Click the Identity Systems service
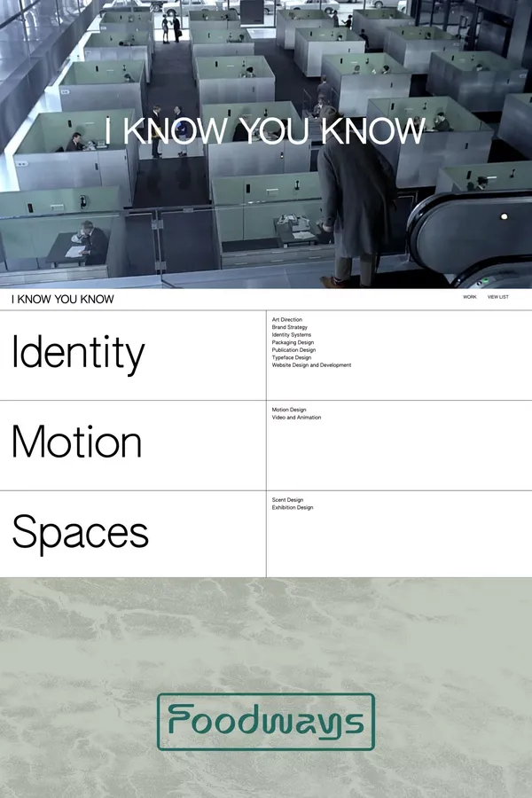The height and width of the screenshot is (798, 532). pos(291,335)
